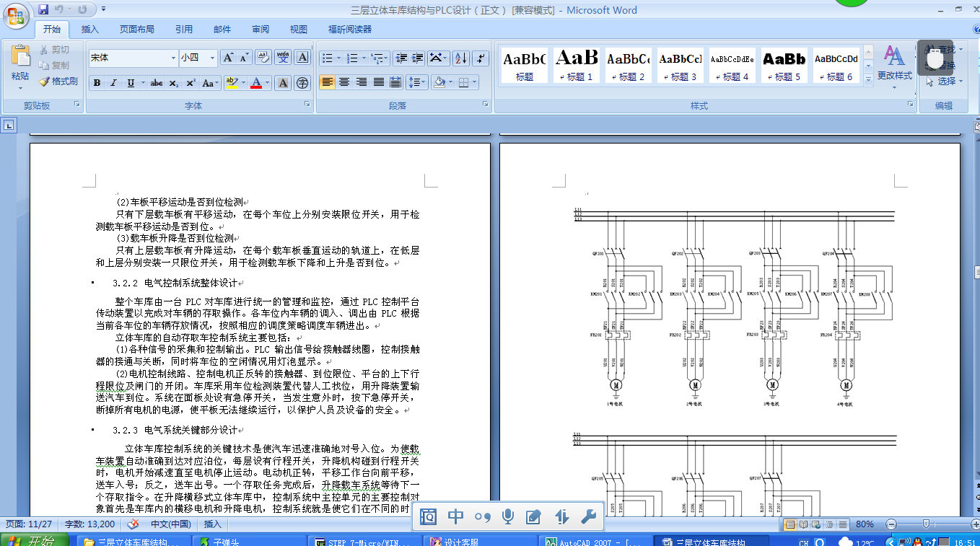Grow the font size

tap(228, 58)
